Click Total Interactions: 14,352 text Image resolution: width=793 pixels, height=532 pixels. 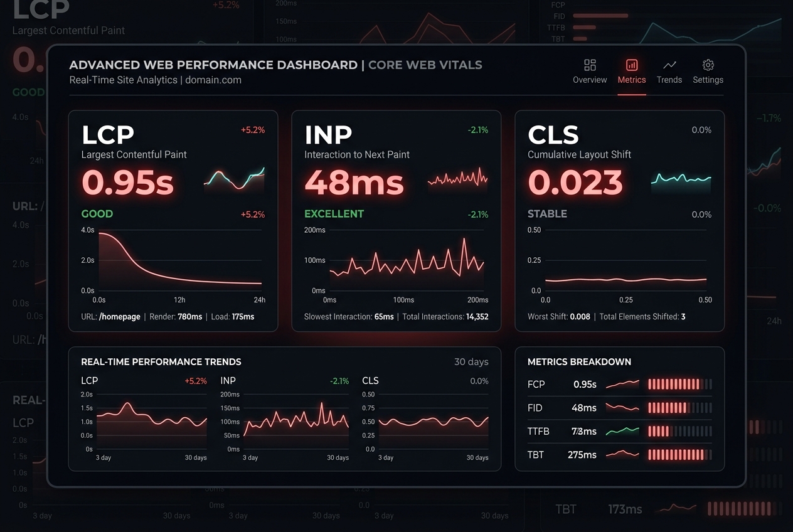(445, 317)
